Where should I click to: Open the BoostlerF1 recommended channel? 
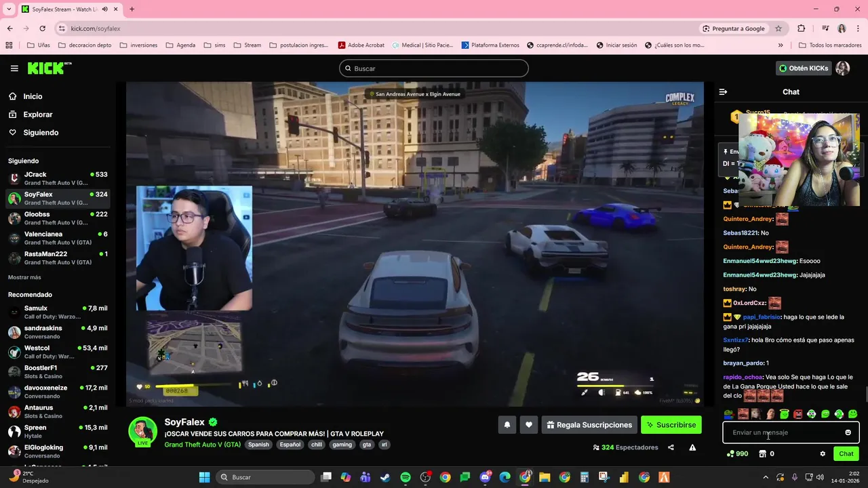click(x=58, y=371)
